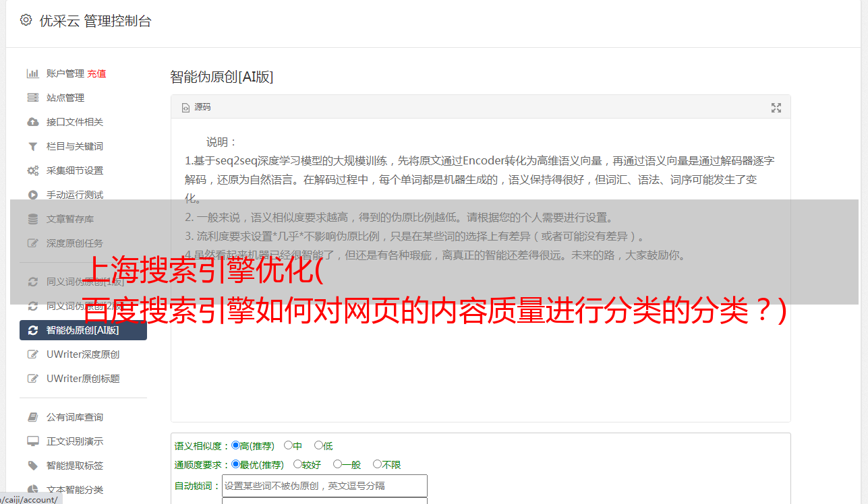Screen dimensions: 868x504
Task: Toggle the editor fullscreen expand icon
Action: (x=776, y=108)
